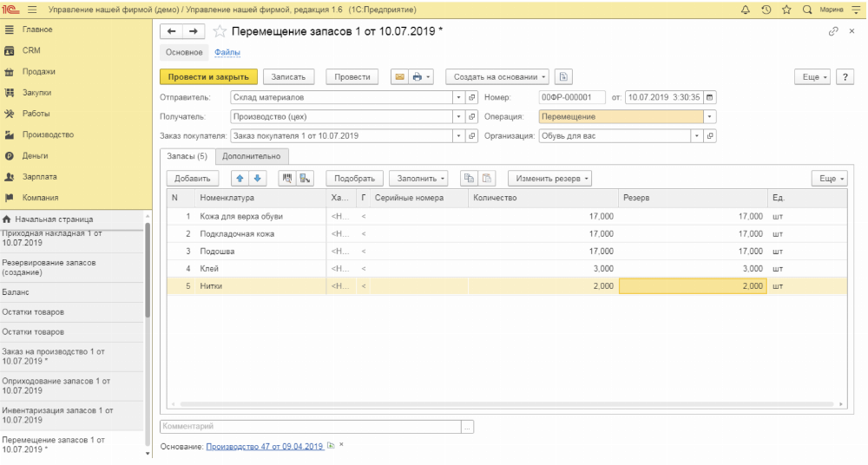This screenshot has height=465, width=868.
Task: Paste rows icon in table toolbar
Action: tap(487, 178)
